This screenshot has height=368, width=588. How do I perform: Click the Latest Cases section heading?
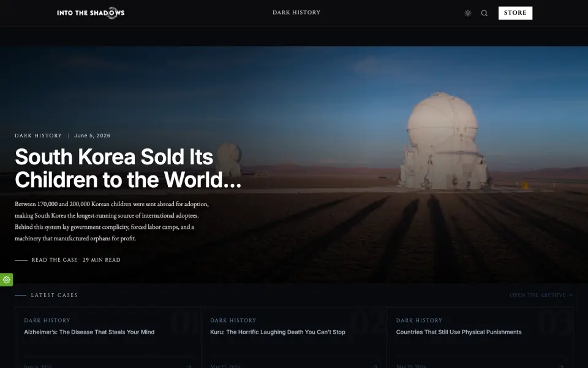click(x=54, y=295)
